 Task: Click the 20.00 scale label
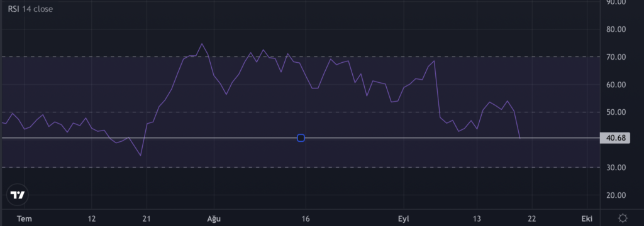coord(616,195)
